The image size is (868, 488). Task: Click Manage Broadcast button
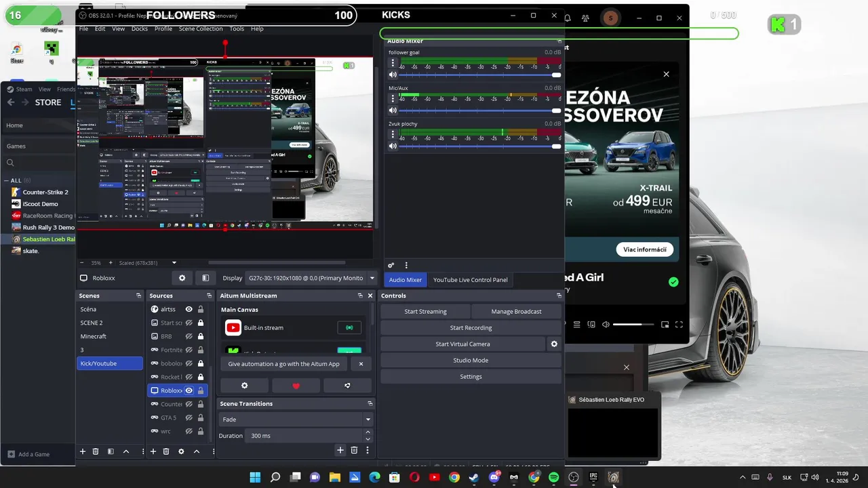pyautogui.click(x=516, y=312)
